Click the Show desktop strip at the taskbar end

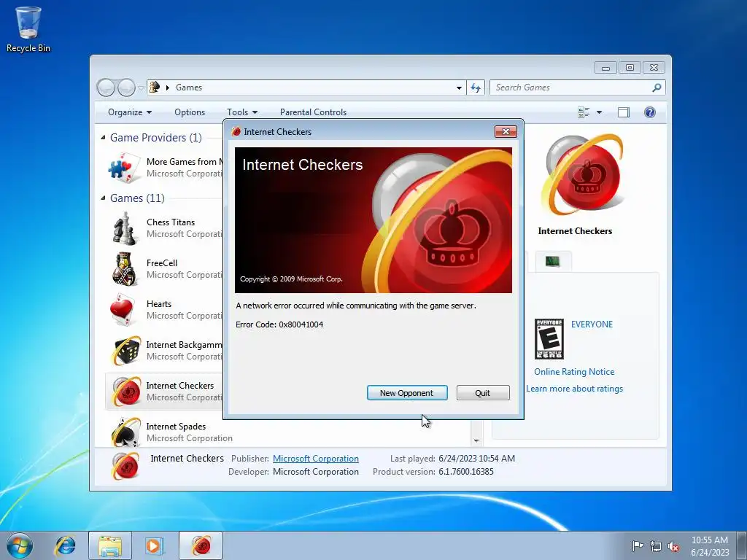click(742, 545)
